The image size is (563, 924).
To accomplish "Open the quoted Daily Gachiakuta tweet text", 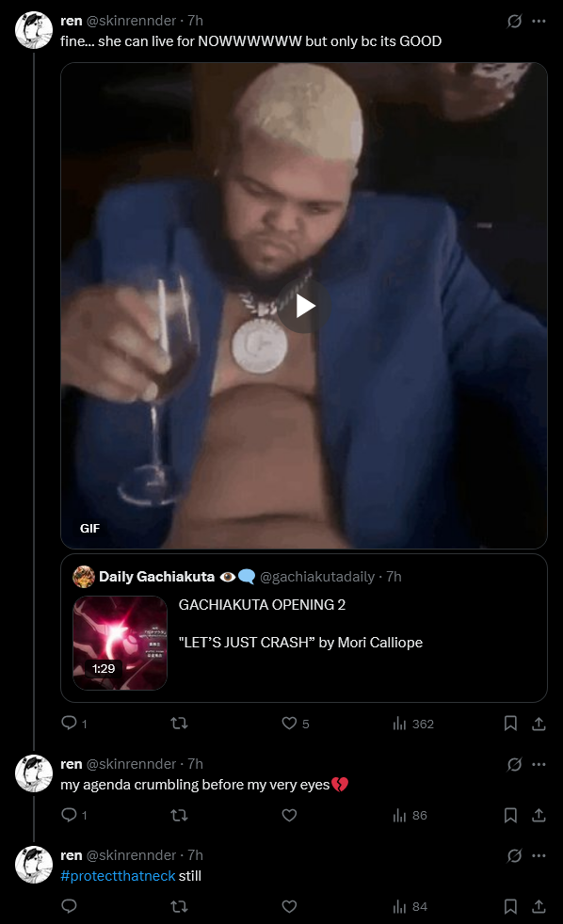I will click(x=300, y=624).
